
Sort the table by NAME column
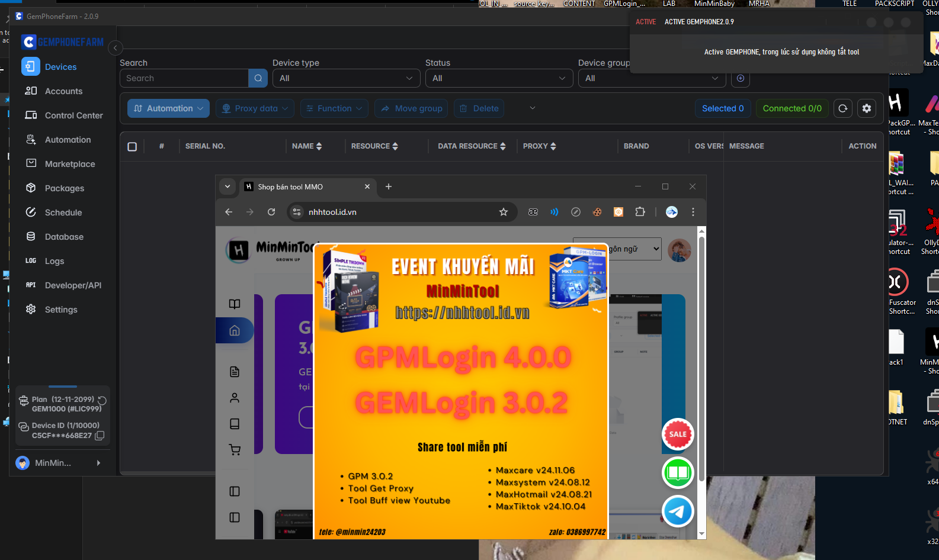click(x=307, y=146)
